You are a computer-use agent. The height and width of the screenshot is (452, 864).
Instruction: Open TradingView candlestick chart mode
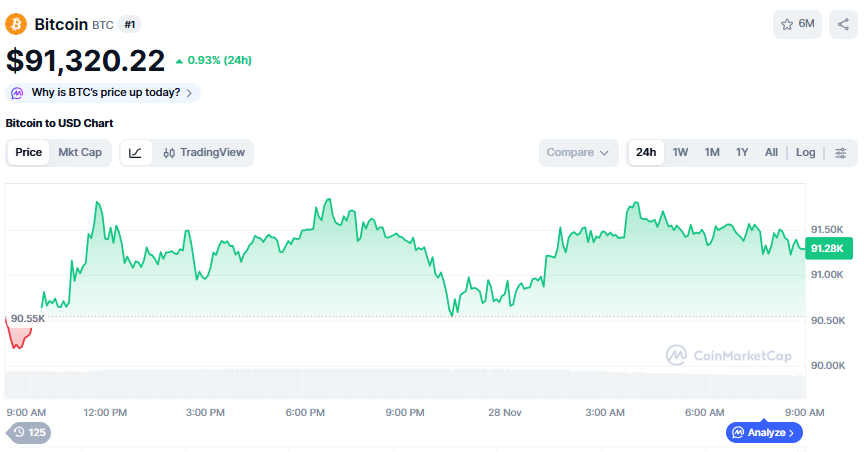coord(204,153)
